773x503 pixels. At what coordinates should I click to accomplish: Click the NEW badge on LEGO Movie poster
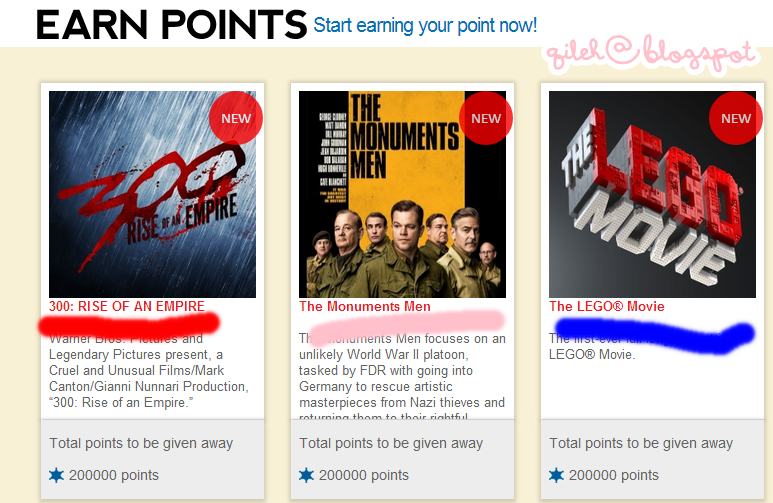coord(736,118)
